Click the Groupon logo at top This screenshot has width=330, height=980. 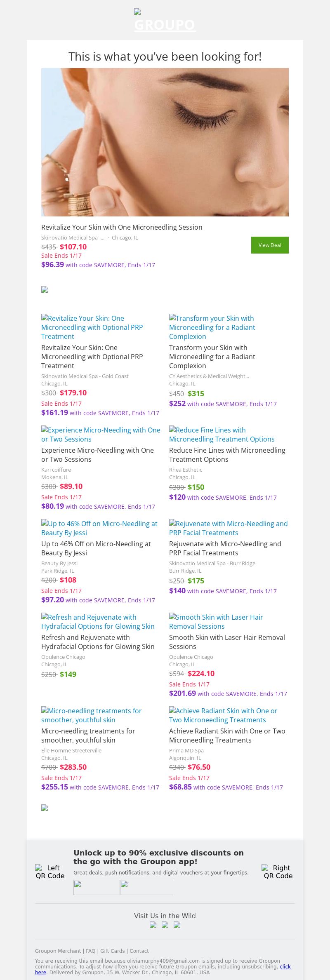point(165,21)
